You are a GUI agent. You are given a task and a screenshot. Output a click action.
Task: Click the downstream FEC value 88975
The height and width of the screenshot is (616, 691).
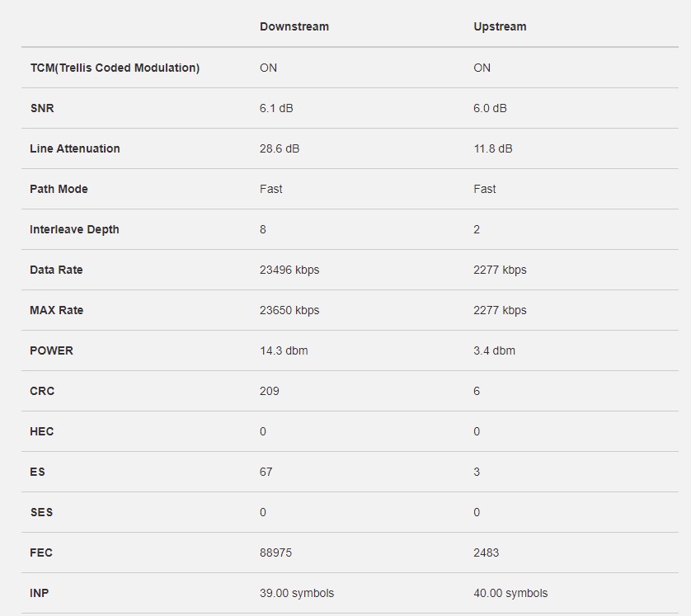click(275, 553)
